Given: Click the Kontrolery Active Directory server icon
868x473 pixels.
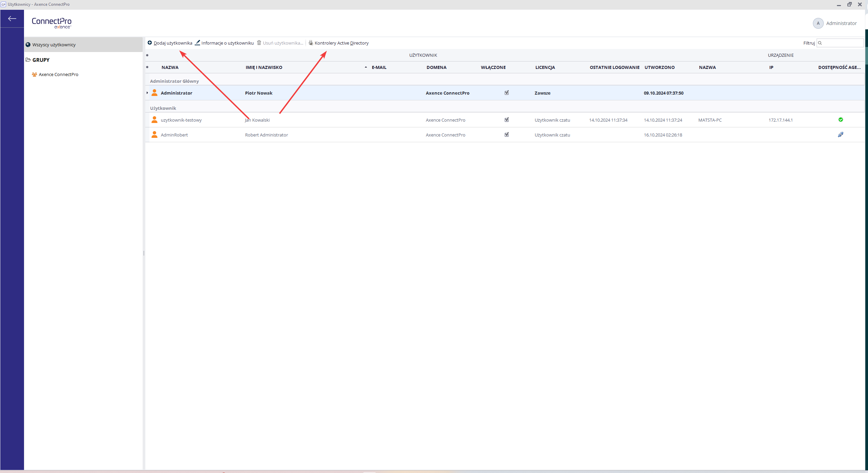Looking at the screenshot, I should point(311,43).
